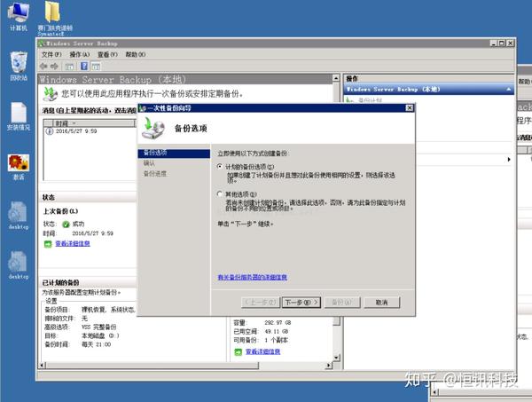Click the backup wizard header icon

153,128
